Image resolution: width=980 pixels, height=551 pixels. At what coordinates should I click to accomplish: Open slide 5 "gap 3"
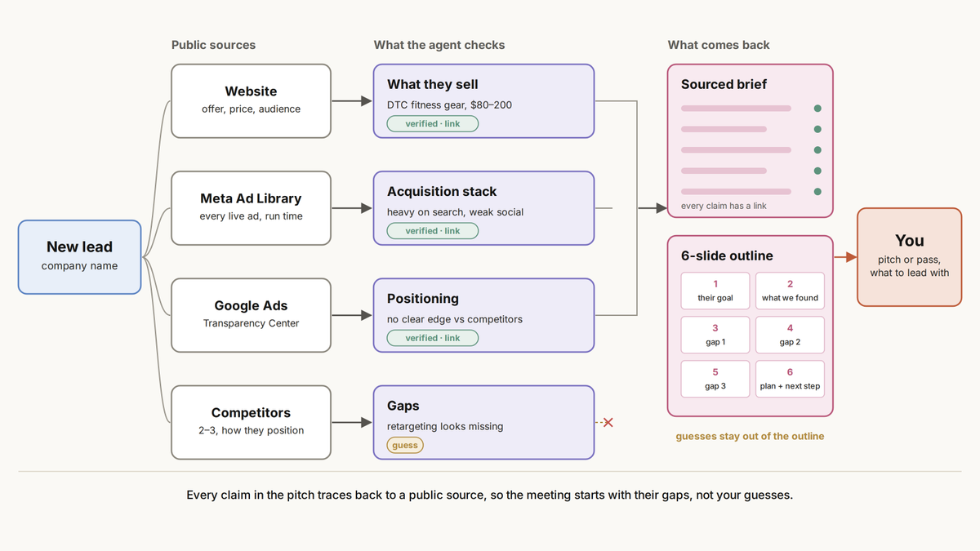[x=715, y=379]
